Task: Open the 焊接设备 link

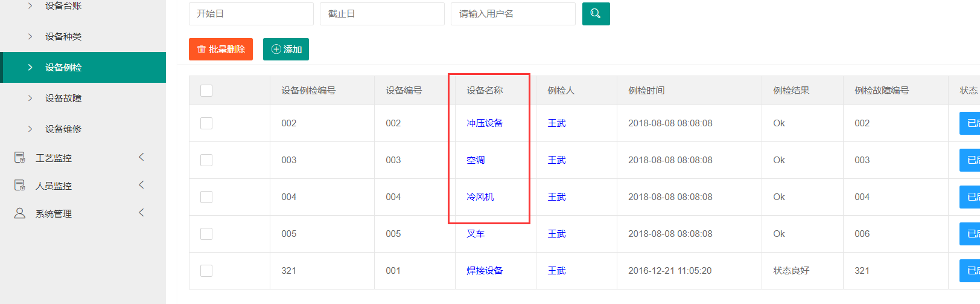Action: tap(485, 271)
